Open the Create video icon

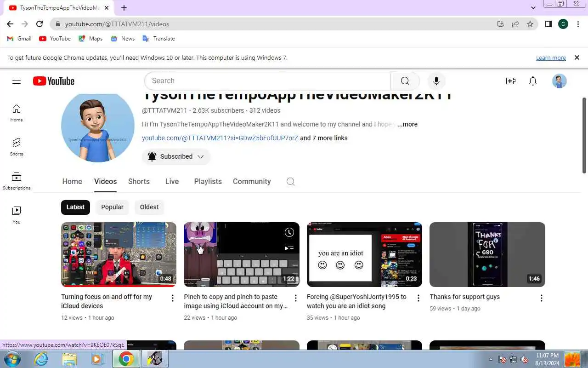click(x=510, y=81)
